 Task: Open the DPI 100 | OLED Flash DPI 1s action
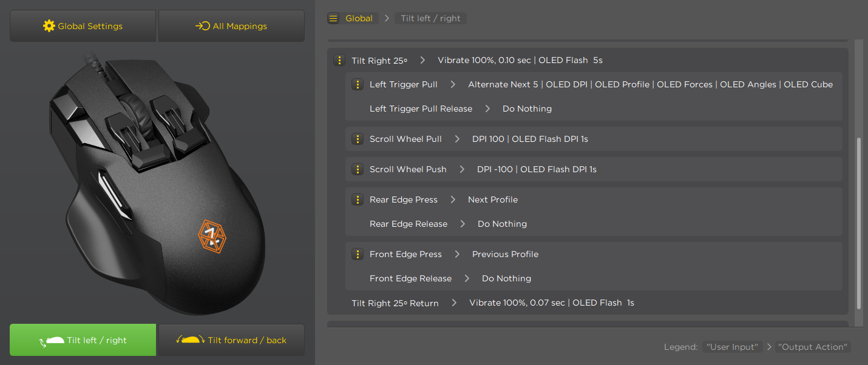530,139
